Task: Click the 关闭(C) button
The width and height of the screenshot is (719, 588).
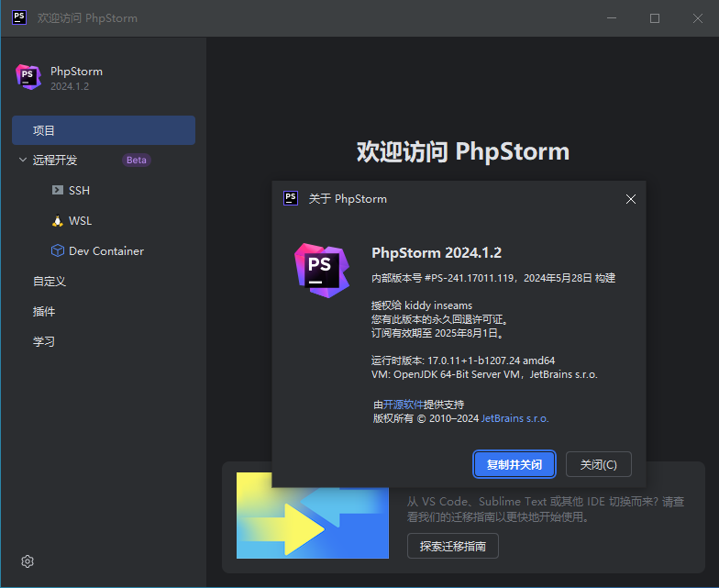Action: (x=598, y=464)
